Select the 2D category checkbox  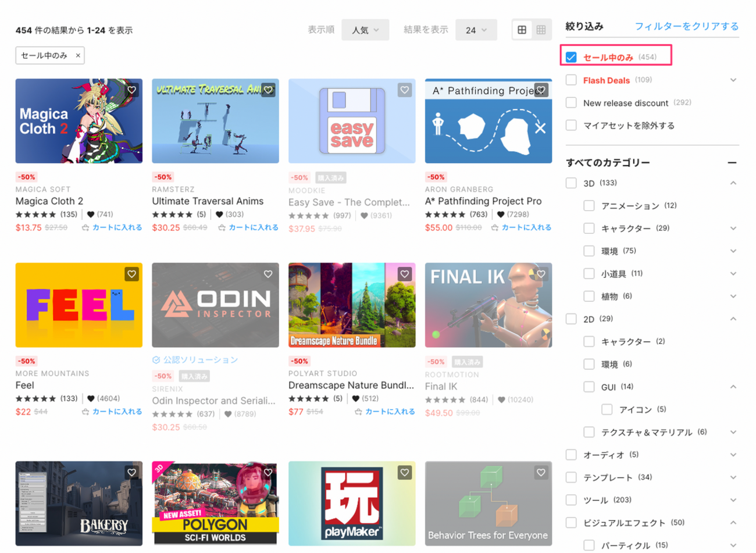tap(571, 319)
